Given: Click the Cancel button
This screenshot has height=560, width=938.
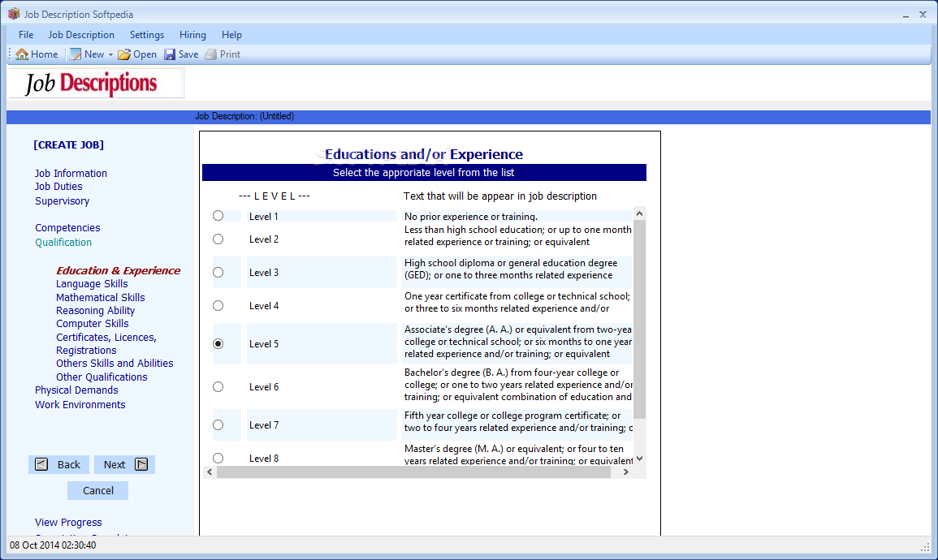Looking at the screenshot, I should tap(98, 491).
